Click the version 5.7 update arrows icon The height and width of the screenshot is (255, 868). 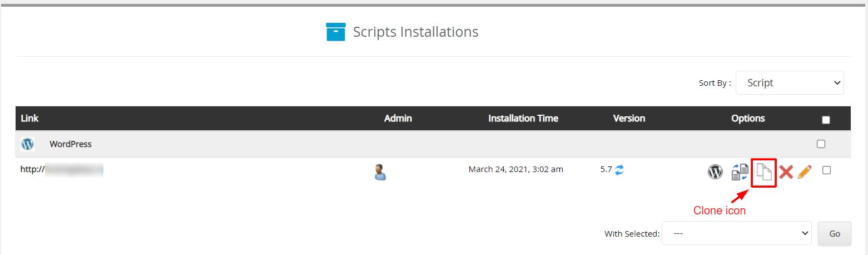coord(619,169)
